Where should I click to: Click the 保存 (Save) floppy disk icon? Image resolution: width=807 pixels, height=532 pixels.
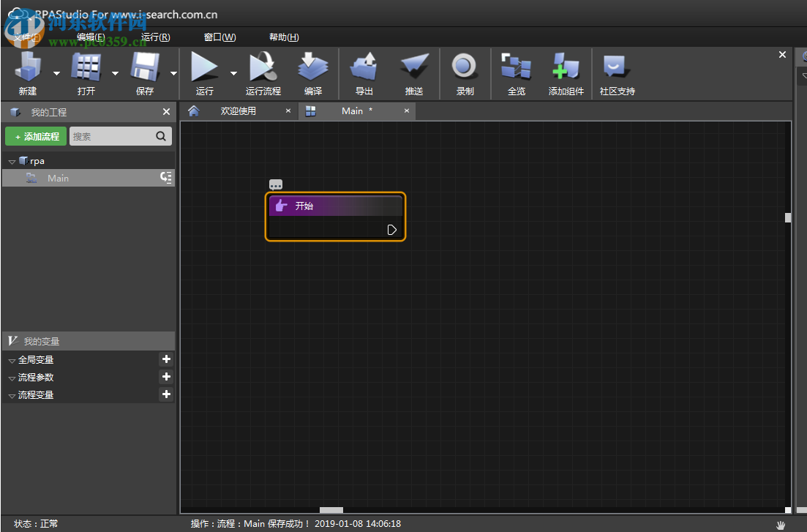145,68
